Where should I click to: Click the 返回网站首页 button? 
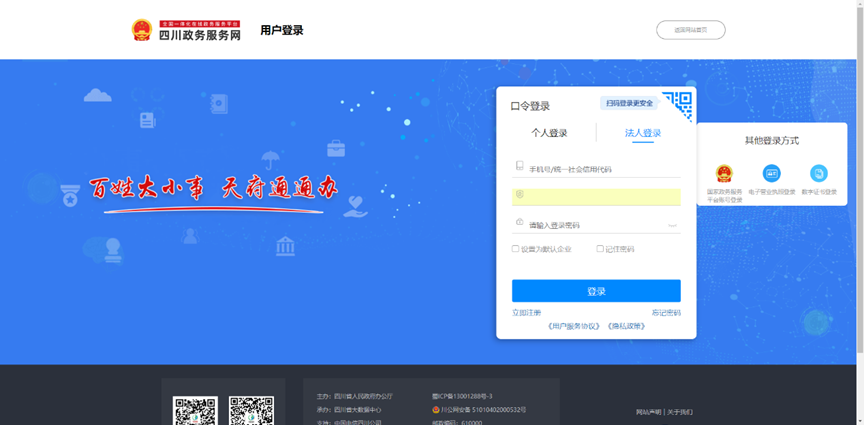tap(690, 30)
